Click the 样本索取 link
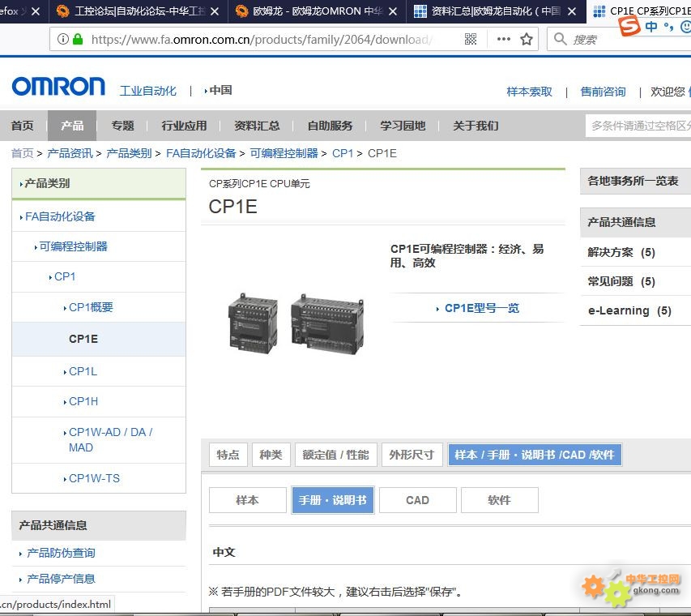 pyautogui.click(x=529, y=92)
